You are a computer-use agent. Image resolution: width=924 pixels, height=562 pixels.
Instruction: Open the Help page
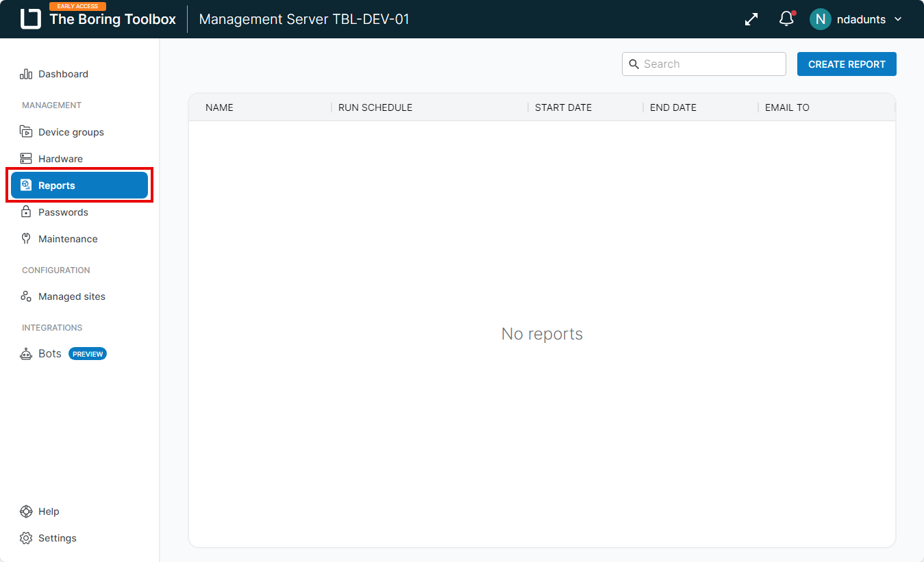(49, 511)
